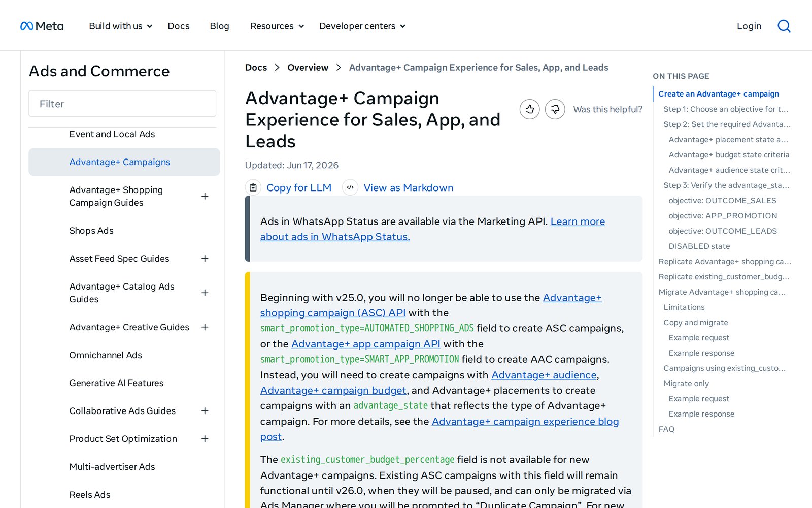Expand Advantage+ Shopping Campaign Guides
This screenshot has height=508, width=812.
point(205,196)
